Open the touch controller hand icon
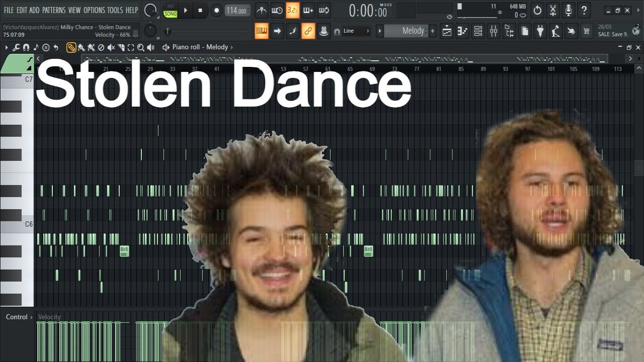Image resolution: width=644 pixels, height=362 pixels. tap(571, 31)
